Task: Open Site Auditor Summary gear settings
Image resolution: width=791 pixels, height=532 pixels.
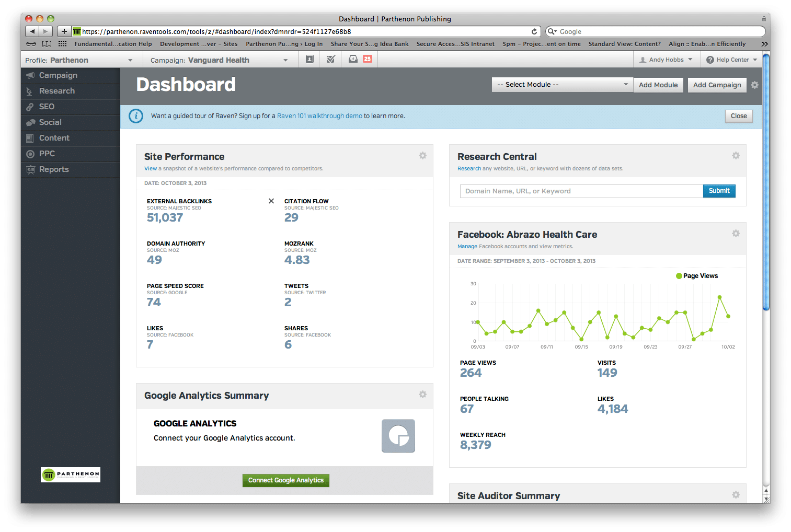Action: pos(736,495)
